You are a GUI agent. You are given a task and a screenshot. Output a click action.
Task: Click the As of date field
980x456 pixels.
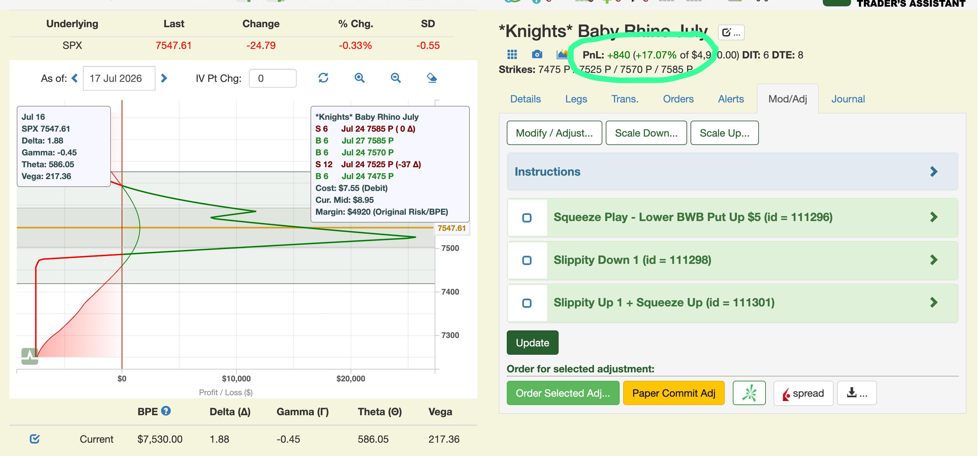119,78
